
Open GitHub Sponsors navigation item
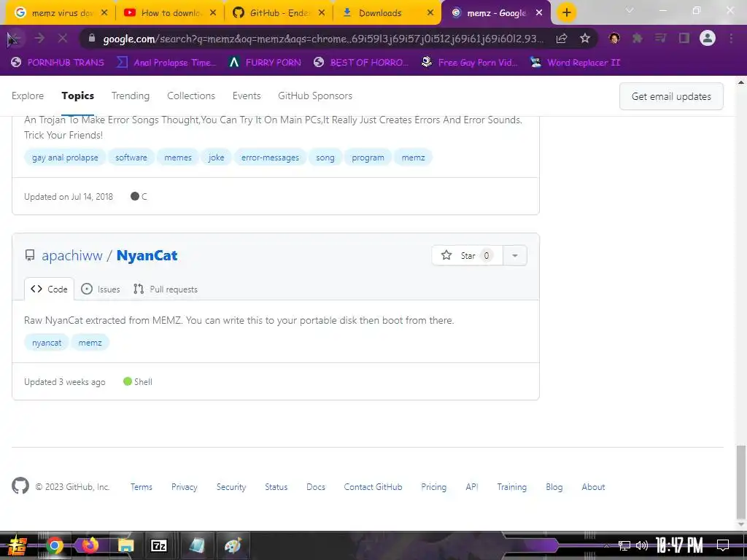(x=315, y=96)
